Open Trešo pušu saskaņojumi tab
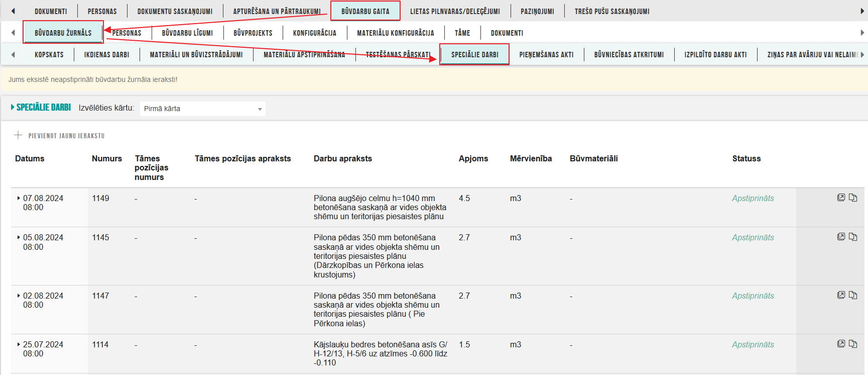This screenshot has width=868, height=375. pyautogui.click(x=612, y=11)
